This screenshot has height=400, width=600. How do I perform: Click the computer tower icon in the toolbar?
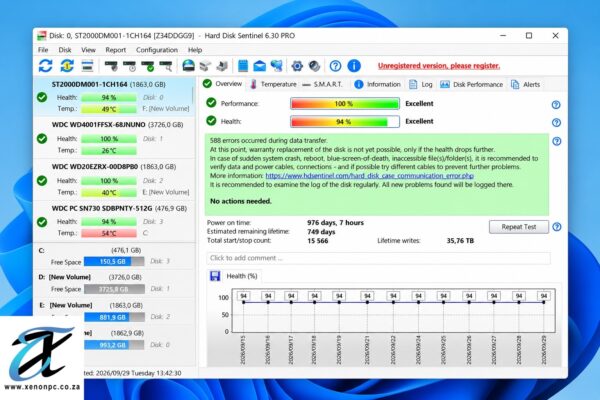click(x=222, y=66)
